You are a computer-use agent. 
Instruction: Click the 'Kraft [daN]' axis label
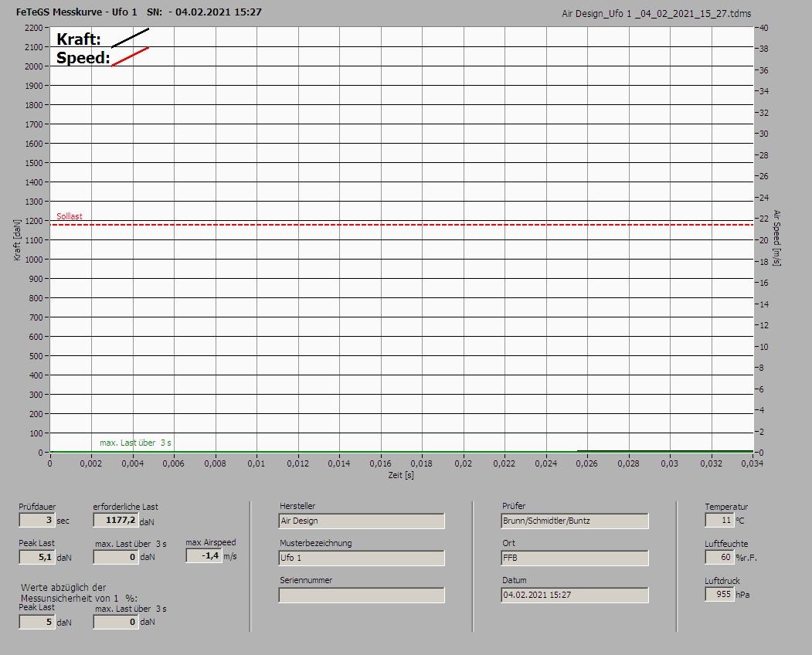(17, 239)
